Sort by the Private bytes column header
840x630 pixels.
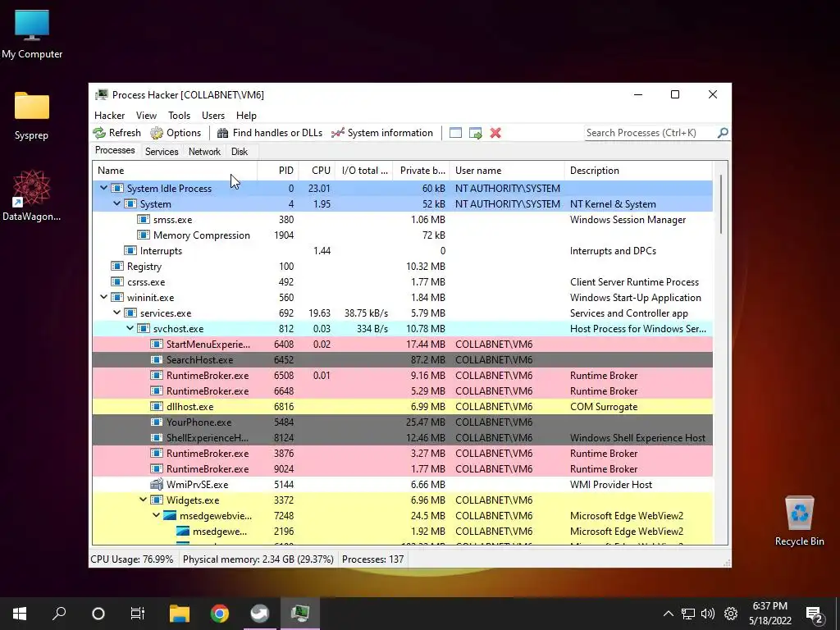tap(421, 171)
